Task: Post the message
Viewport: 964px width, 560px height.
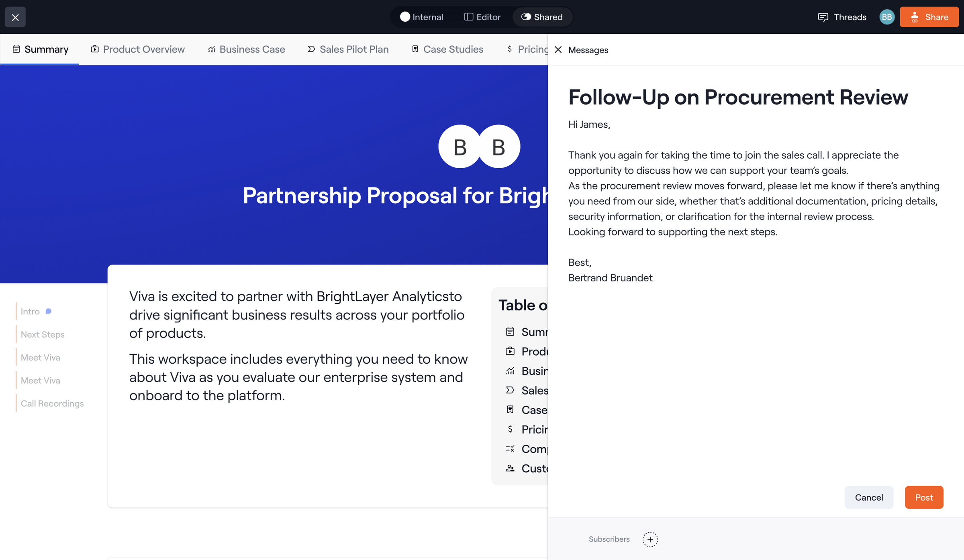Action: (924, 497)
